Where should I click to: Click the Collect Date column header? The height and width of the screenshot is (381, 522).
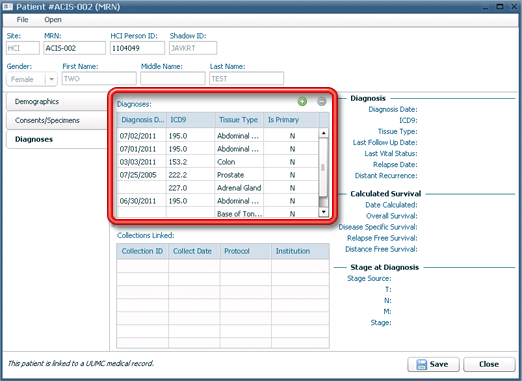point(194,251)
